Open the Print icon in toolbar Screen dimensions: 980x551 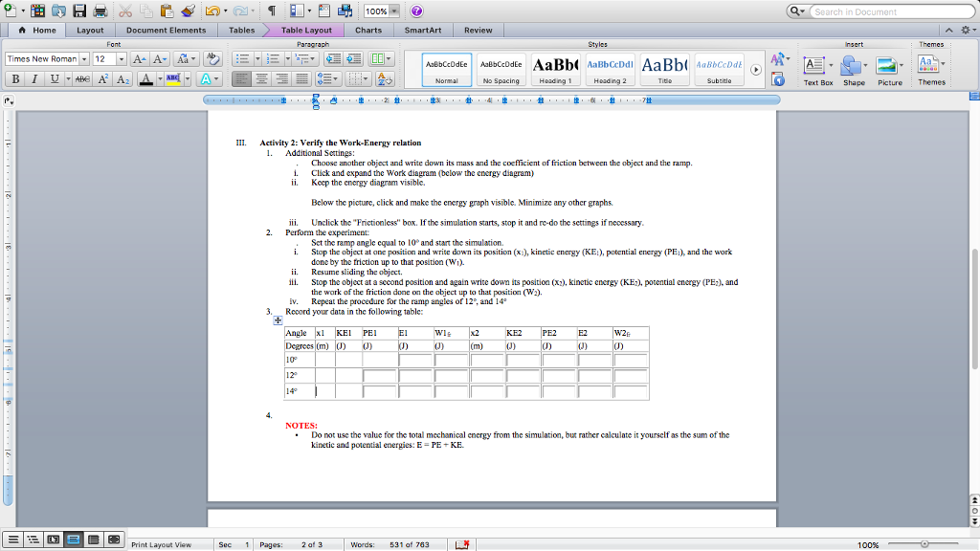(100, 10)
